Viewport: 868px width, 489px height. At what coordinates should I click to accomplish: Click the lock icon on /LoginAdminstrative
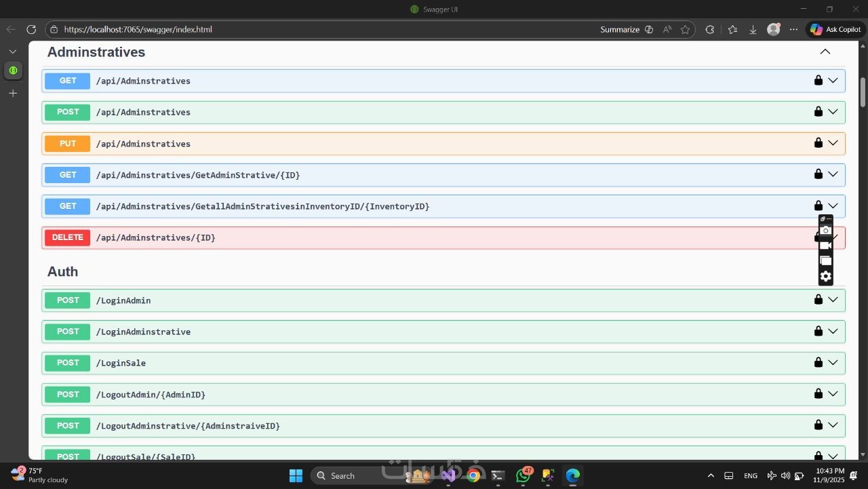[x=818, y=331]
